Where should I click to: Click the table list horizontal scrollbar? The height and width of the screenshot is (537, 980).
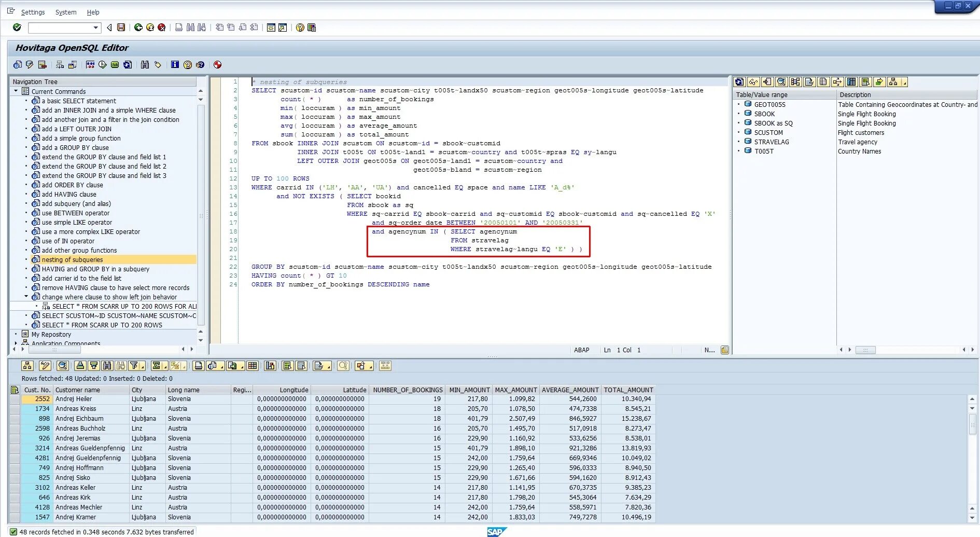pyautogui.click(x=865, y=350)
